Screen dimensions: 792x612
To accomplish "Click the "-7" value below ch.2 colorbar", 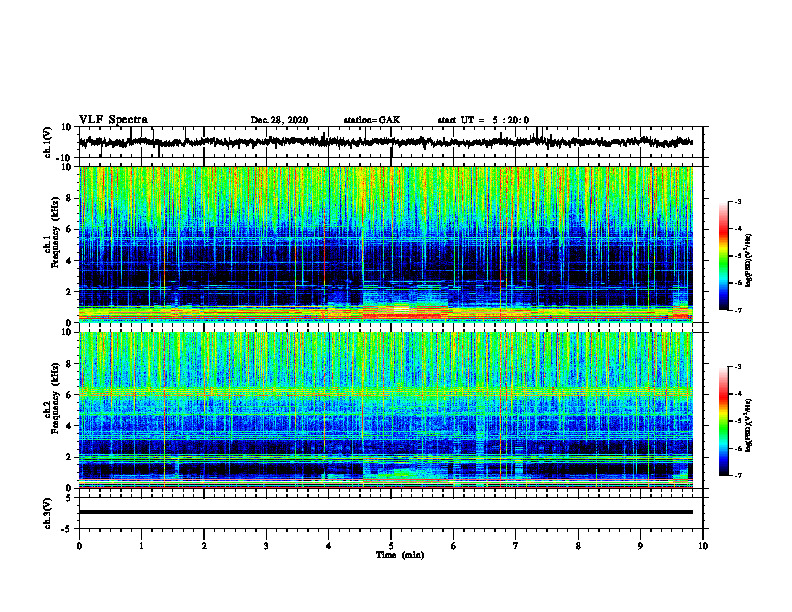I will [737, 475].
